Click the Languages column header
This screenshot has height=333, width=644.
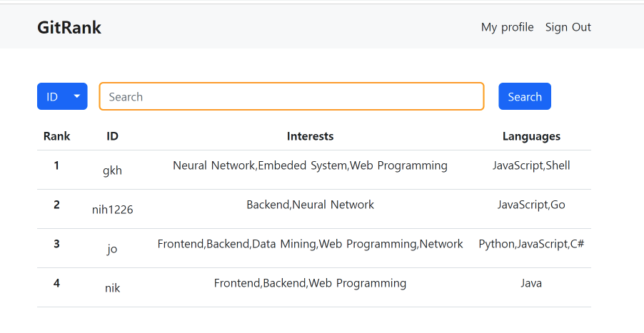click(531, 136)
